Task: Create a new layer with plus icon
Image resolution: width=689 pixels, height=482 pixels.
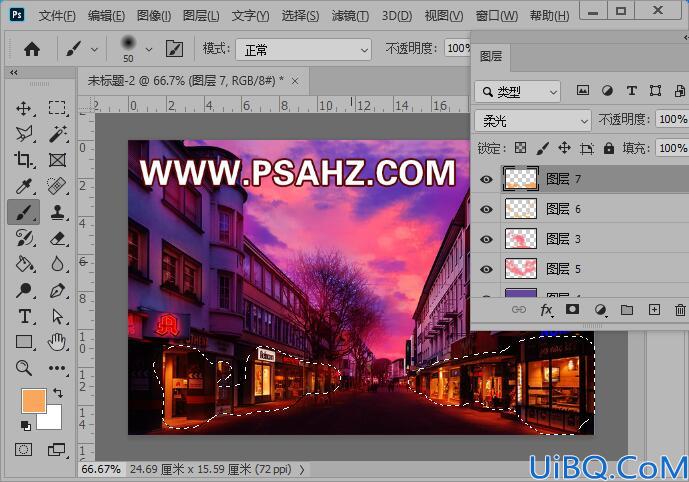Action: [654, 310]
